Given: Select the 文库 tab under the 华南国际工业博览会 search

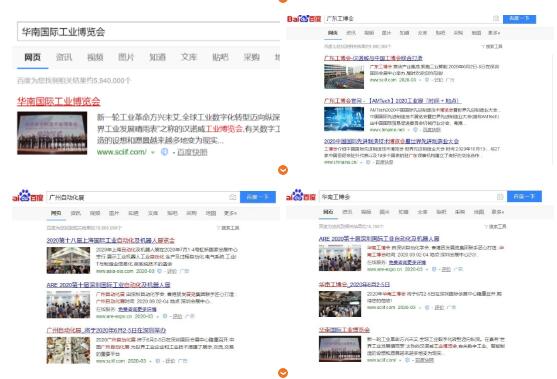Looking at the screenshot, I should pos(189,57).
